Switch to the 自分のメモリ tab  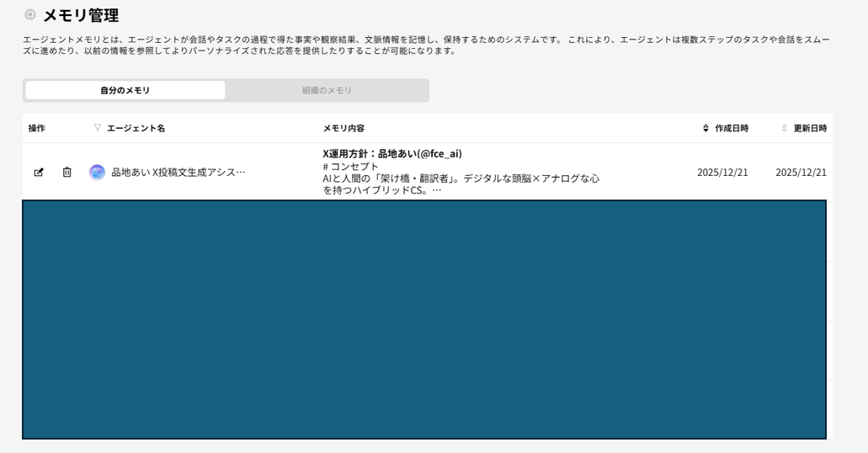pos(125,90)
